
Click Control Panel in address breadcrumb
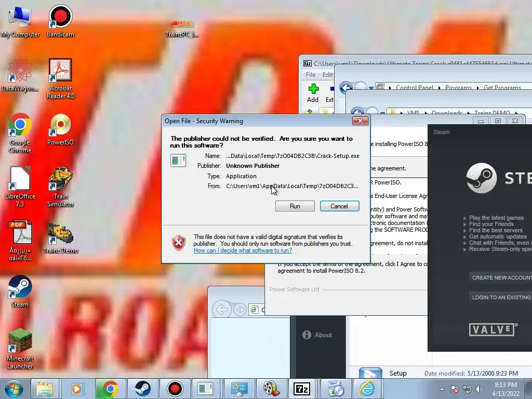point(414,87)
